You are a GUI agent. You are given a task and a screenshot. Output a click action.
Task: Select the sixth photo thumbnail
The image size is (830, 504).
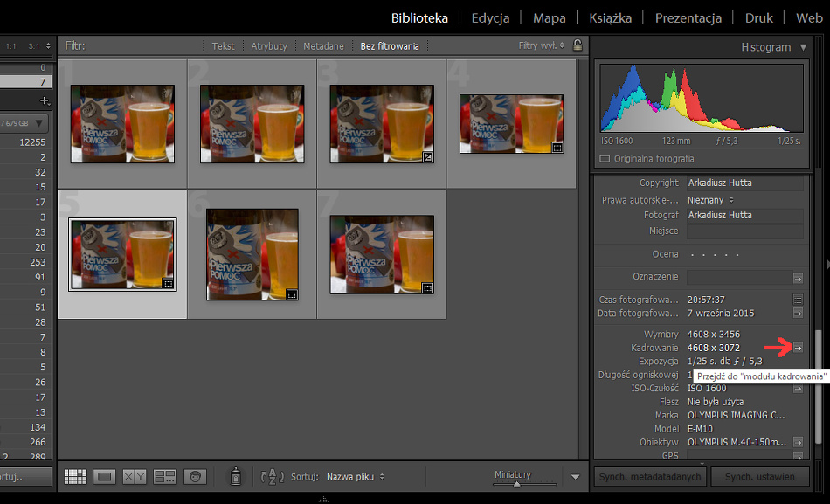click(252, 255)
